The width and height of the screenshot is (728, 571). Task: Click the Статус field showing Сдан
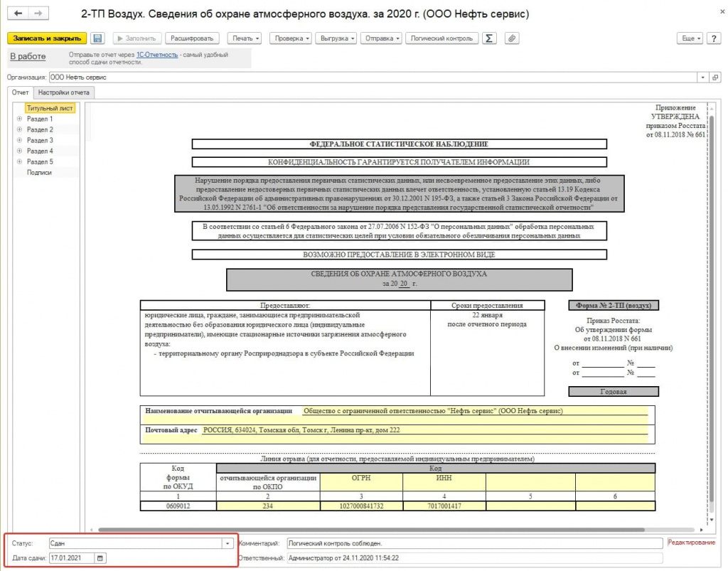pyautogui.click(x=136, y=543)
